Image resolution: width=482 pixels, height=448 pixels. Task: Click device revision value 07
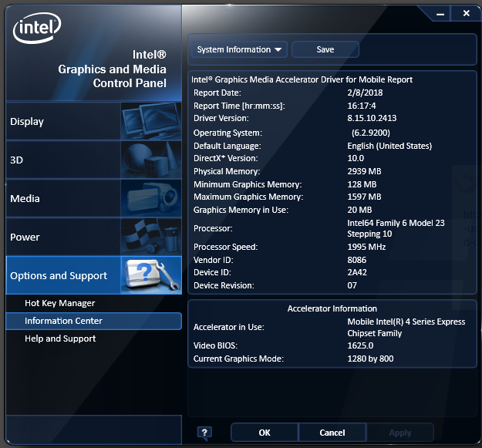click(352, 285)
